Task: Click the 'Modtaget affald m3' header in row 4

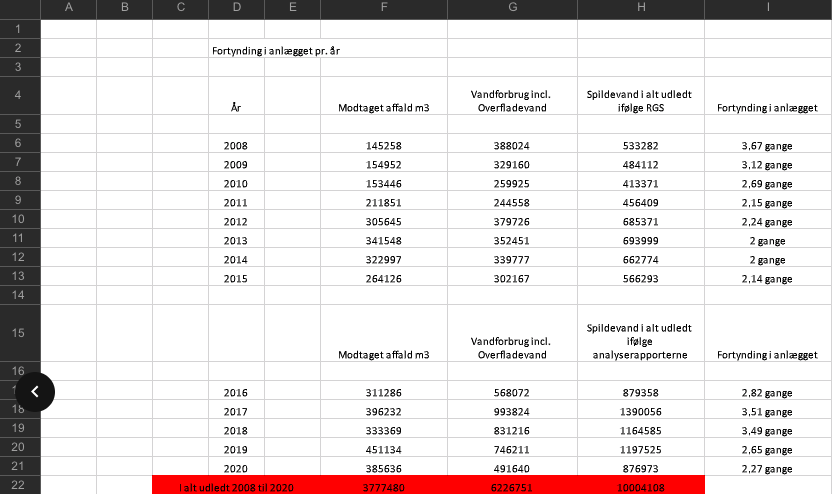Action: point(384,108)
